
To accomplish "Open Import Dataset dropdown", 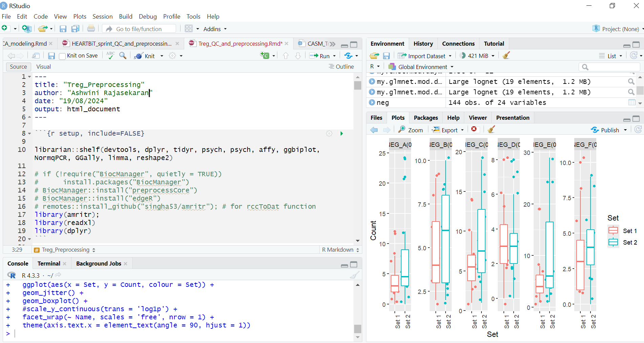I will click(425, 56).
